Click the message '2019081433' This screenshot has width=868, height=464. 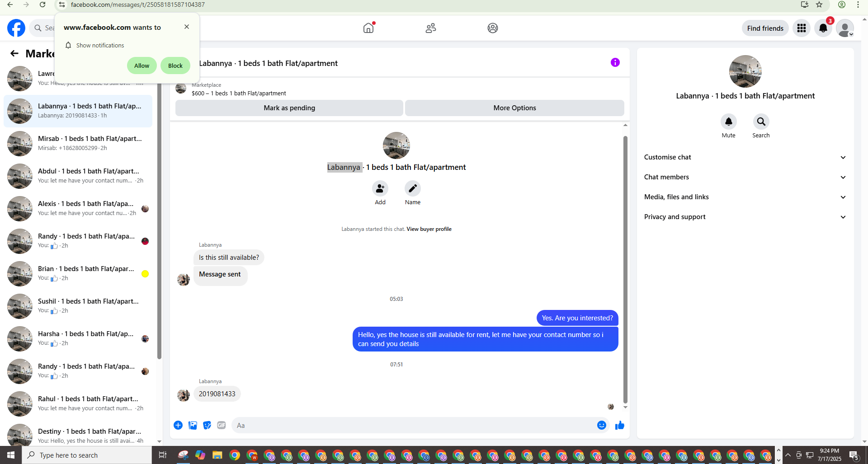217,394
